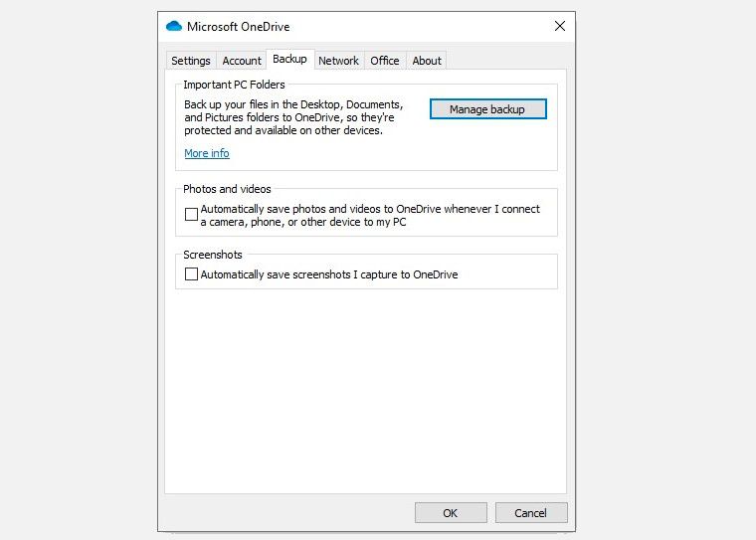Confirm changes with the OK button

[x=451, y=513]
